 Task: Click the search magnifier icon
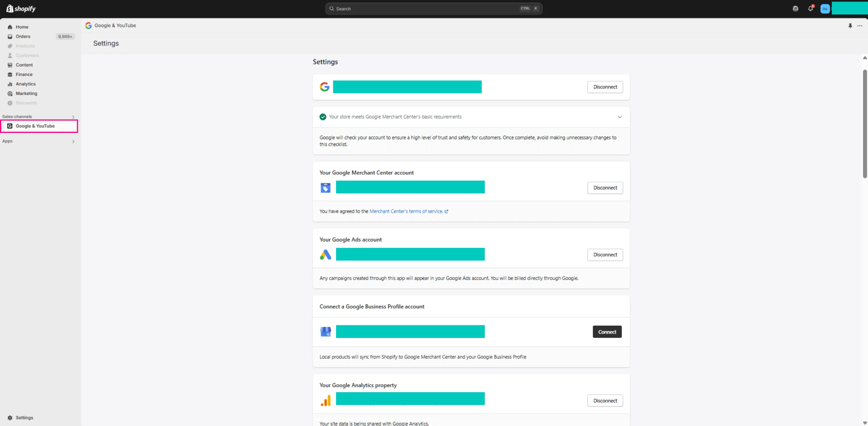(332, 9)
